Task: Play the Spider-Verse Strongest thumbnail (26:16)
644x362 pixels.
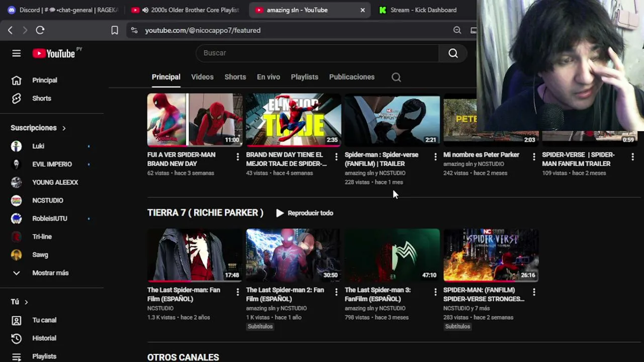Action: point(491,255)
